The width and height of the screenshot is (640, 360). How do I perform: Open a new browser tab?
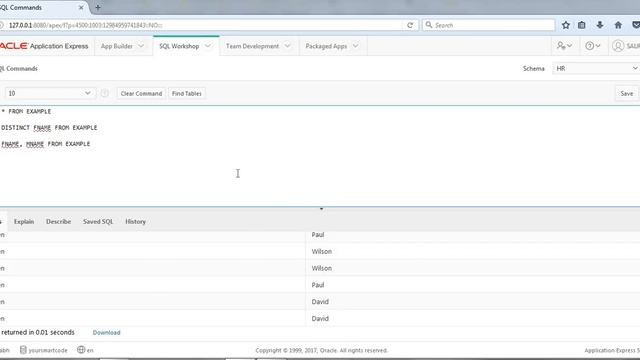point(98,7)
